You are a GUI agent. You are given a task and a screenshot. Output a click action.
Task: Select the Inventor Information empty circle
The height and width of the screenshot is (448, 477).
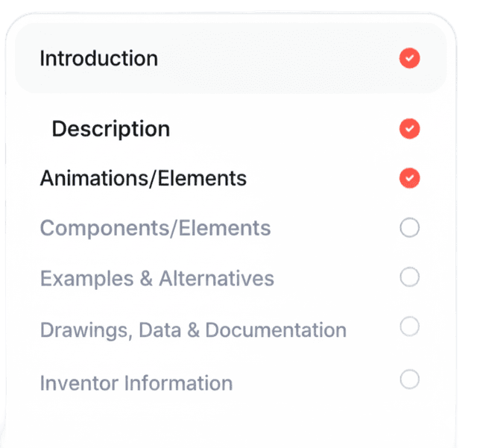point(409,380)
